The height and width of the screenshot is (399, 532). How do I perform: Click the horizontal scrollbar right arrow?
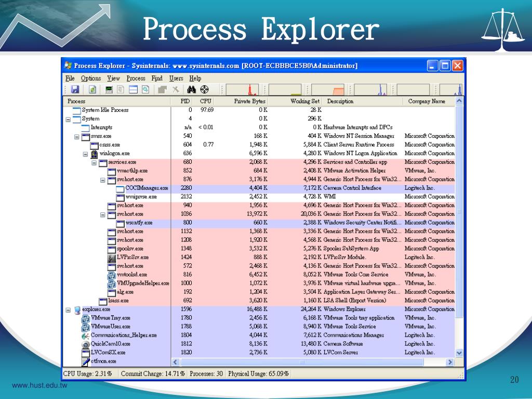pyautogui.click(x=450, y=362)
